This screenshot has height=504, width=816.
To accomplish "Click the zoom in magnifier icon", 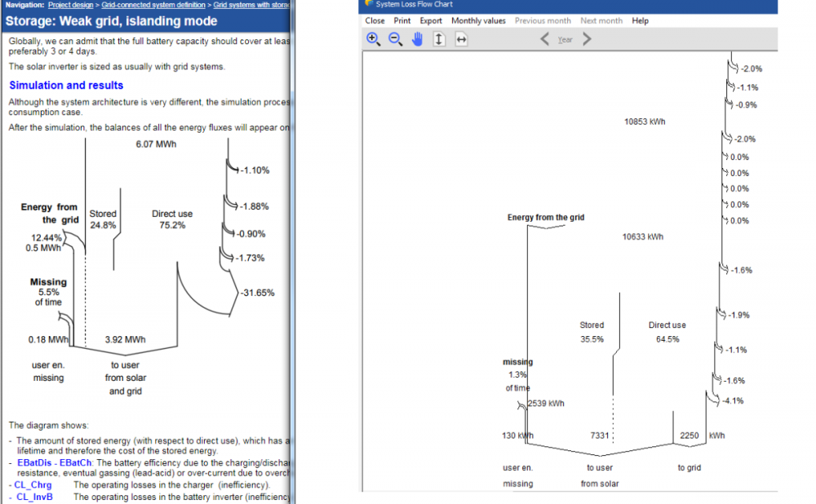I will (373, 39).
